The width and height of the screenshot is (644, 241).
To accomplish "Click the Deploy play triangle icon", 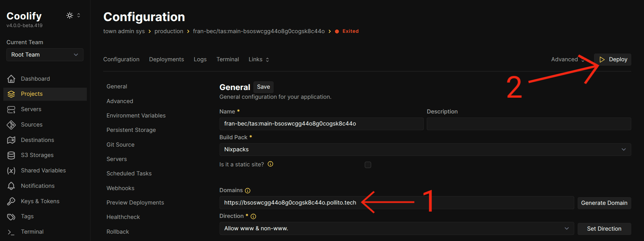I will click(x=602, y=59).
